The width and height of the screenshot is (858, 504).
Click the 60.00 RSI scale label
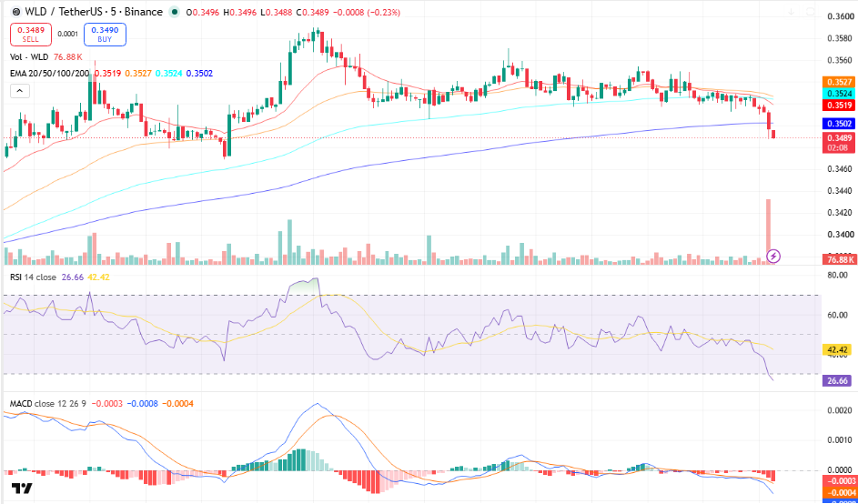pos(838,315)
